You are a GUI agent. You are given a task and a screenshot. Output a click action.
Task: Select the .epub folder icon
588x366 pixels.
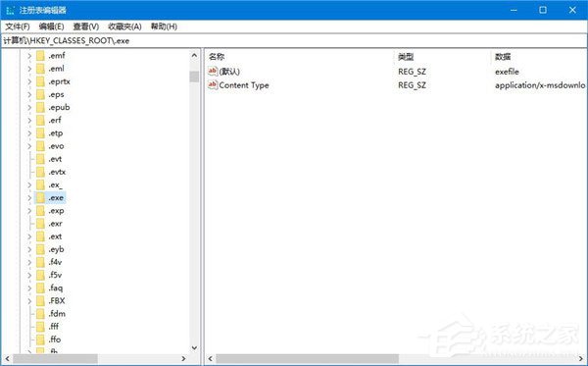pyautogui.click(x=40, y=107)
